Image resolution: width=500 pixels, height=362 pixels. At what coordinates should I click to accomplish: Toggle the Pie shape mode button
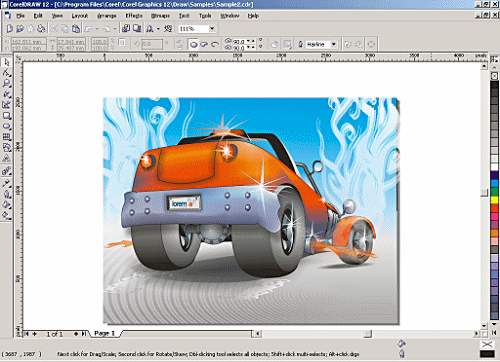[204, 44]
